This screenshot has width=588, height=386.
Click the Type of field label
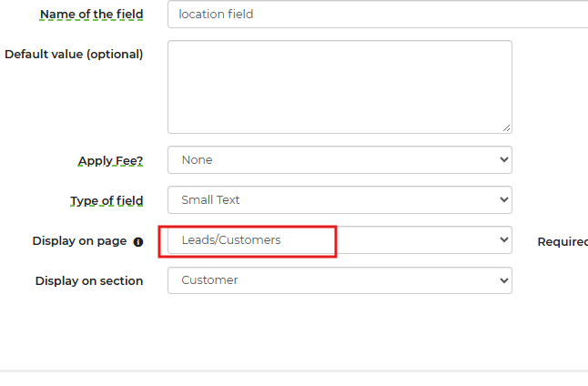pos(106,200)
